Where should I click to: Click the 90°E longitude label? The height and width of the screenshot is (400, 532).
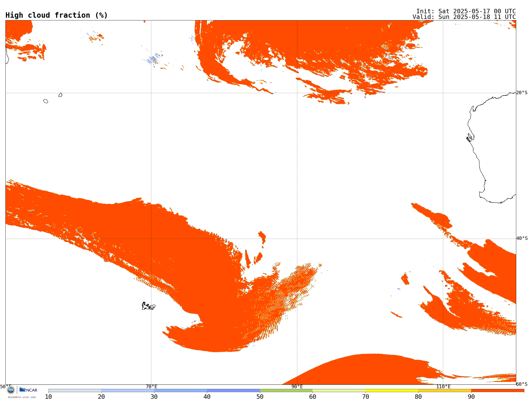(297, 386)
